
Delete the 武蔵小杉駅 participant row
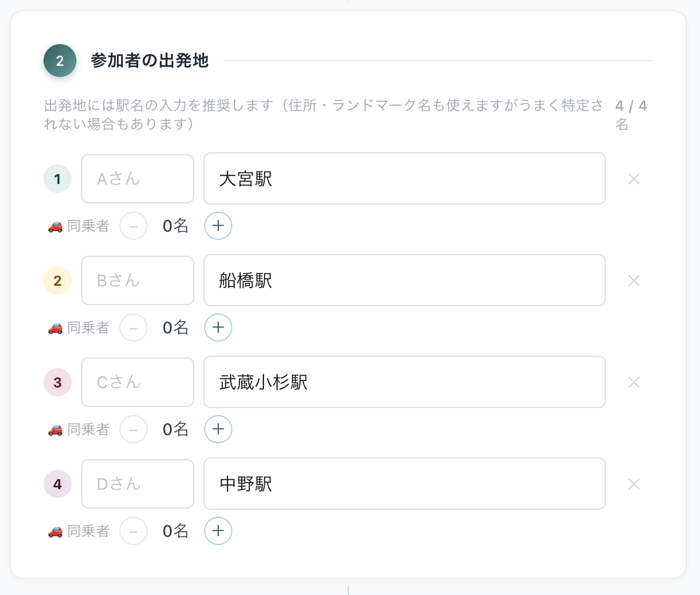(634, 382)
